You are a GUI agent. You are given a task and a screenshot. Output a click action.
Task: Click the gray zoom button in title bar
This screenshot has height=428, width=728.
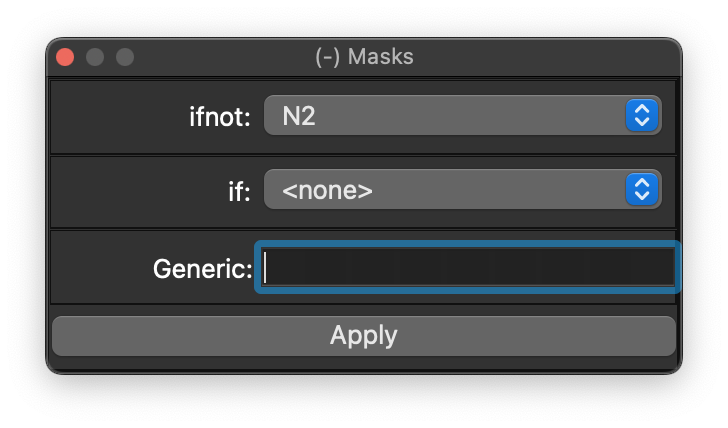click(125, 57)
